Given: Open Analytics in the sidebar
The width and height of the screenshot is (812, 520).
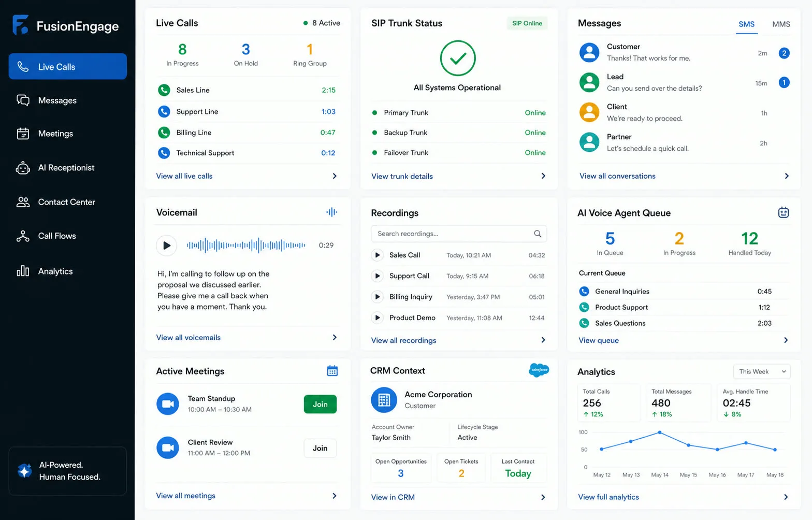Looking at the screenshot, I should pyautogui.click(x=68, y=271).
